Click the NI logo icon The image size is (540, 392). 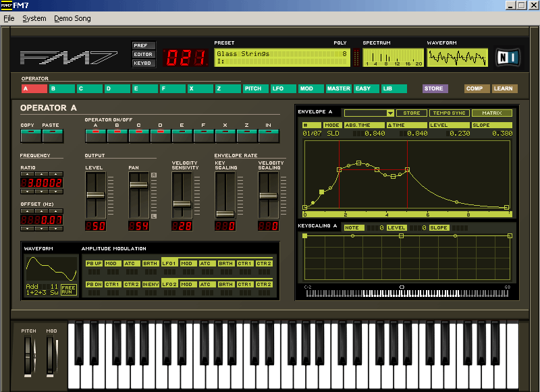pos(506,57)
